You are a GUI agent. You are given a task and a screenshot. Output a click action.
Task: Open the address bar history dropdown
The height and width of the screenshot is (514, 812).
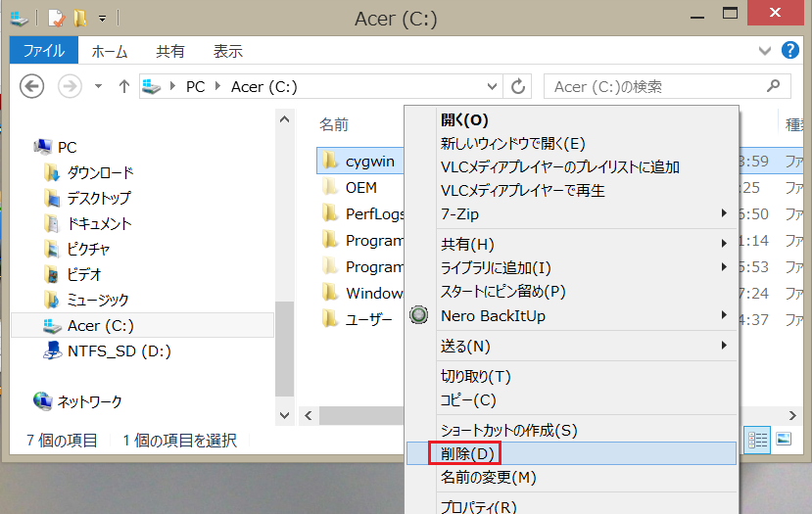click(495, 86)
